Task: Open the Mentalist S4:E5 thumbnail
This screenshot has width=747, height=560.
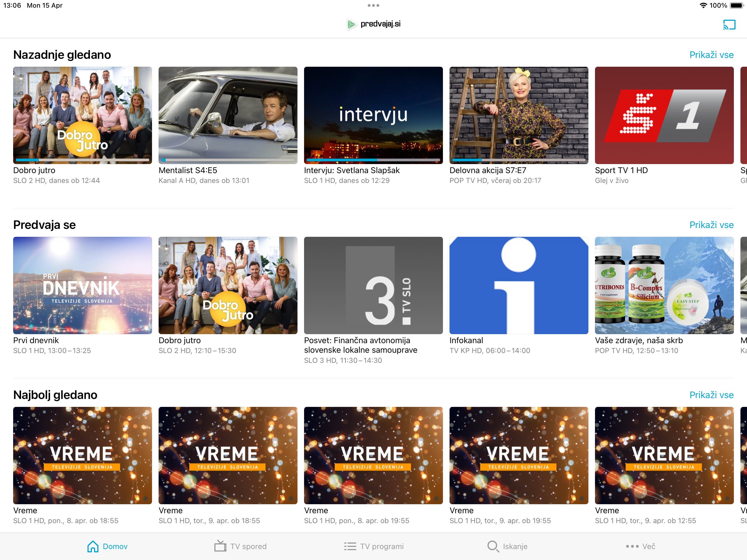Action: point(228,115)
